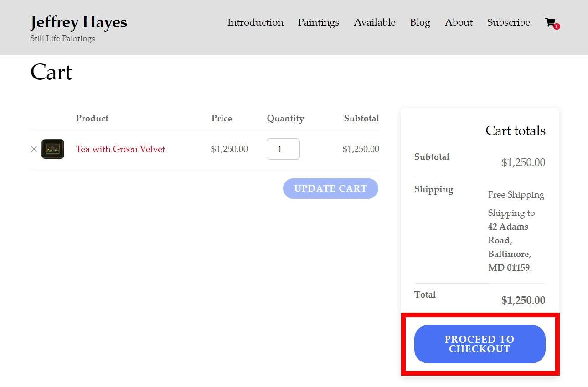The height and width of the screenshot is (387, 588).
Task: Go to the Introduction page
Action: (x=255, y=22)
